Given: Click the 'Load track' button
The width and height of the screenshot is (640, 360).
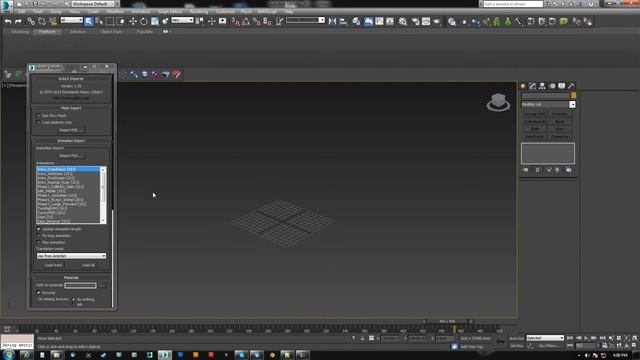Looking at the screenshot, I should [53, 265].
